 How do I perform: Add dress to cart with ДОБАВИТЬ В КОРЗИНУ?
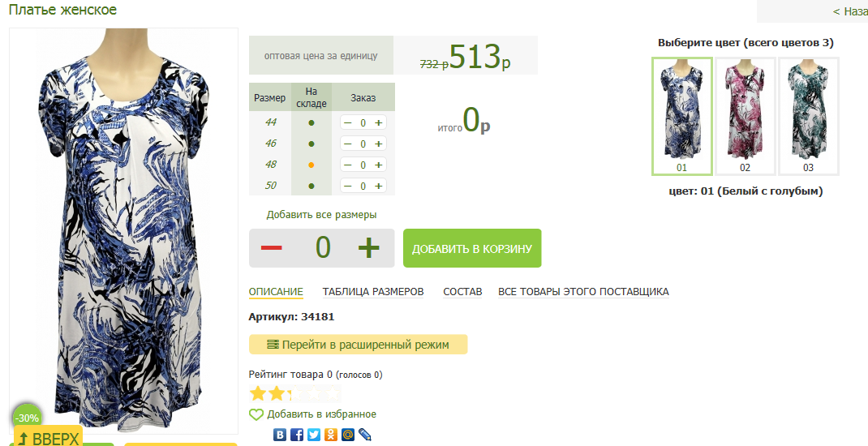(472, 248)
